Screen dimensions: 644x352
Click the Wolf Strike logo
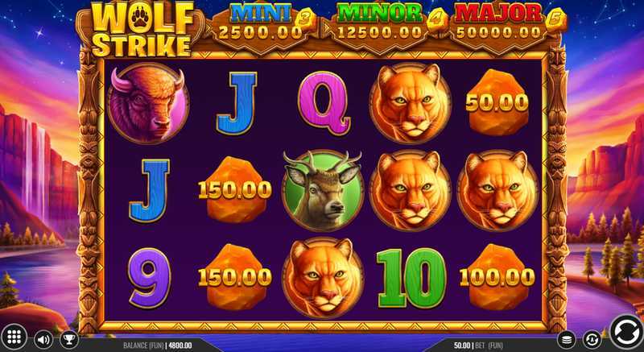click(140, 29)
